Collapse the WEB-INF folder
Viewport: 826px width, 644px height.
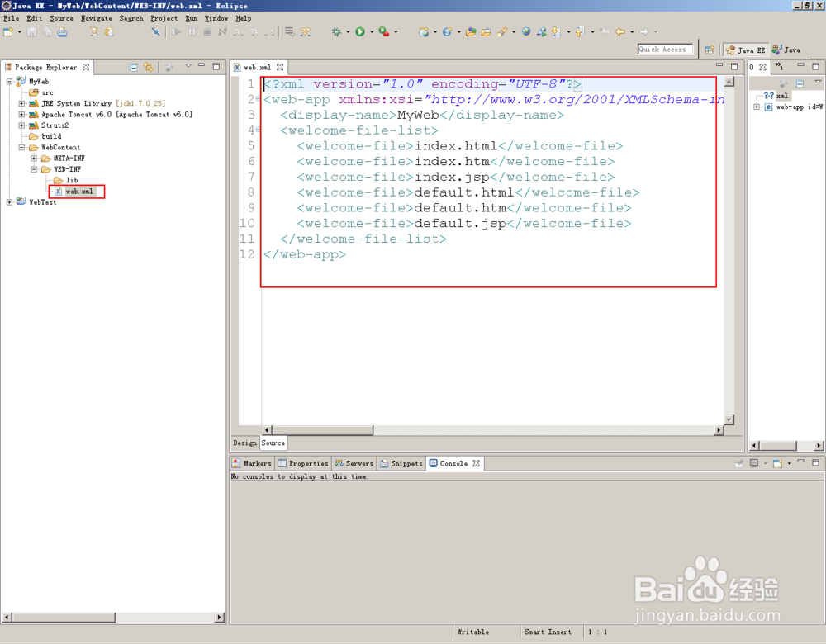pyautogui.click(x=34, y=169)
